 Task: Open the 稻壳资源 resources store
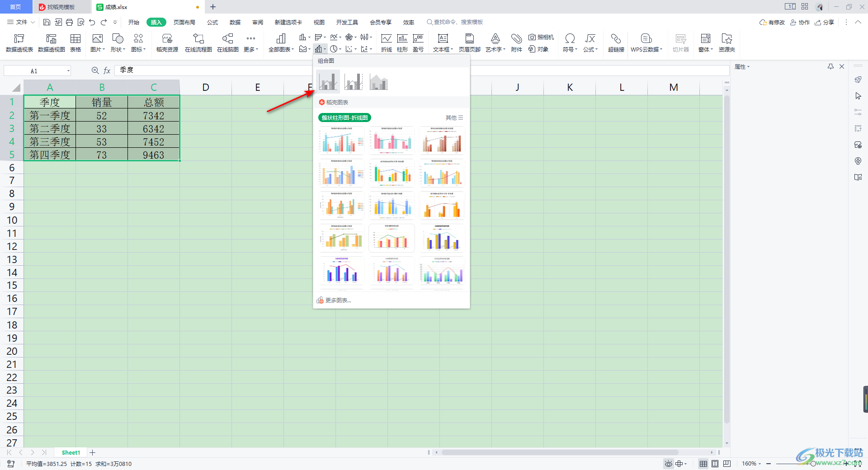point(167,43)
